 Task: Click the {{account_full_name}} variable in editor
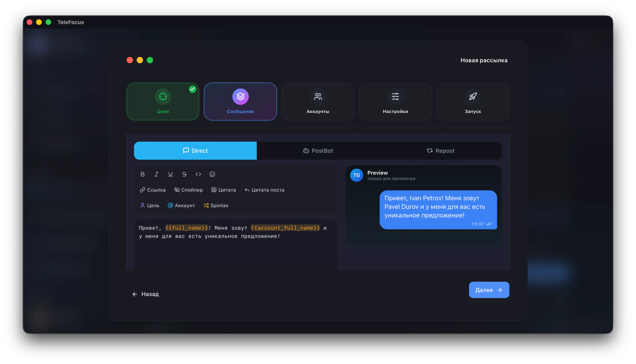pyautogui.click(x=285, y=228)
